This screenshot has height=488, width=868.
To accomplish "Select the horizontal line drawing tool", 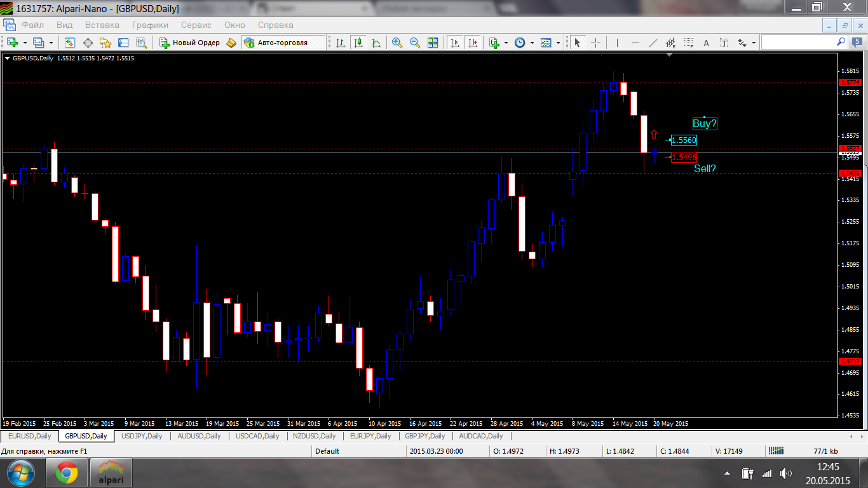I will (635, 43).
